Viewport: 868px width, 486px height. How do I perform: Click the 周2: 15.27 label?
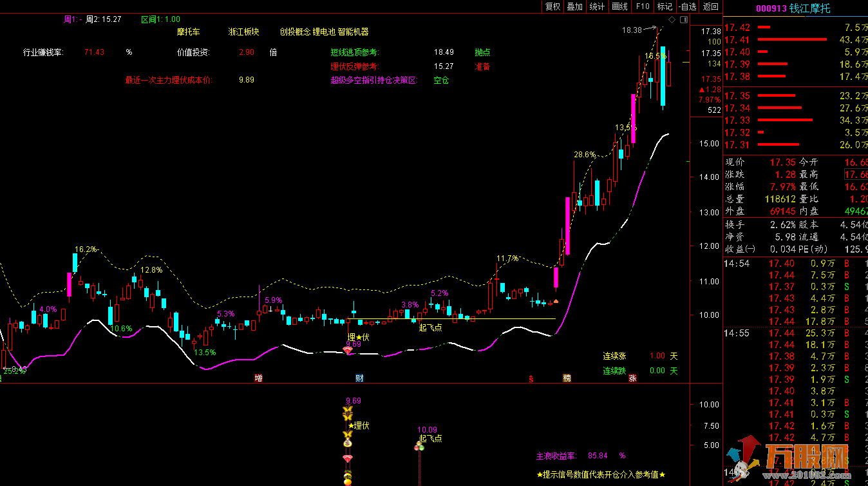[104, 19]
